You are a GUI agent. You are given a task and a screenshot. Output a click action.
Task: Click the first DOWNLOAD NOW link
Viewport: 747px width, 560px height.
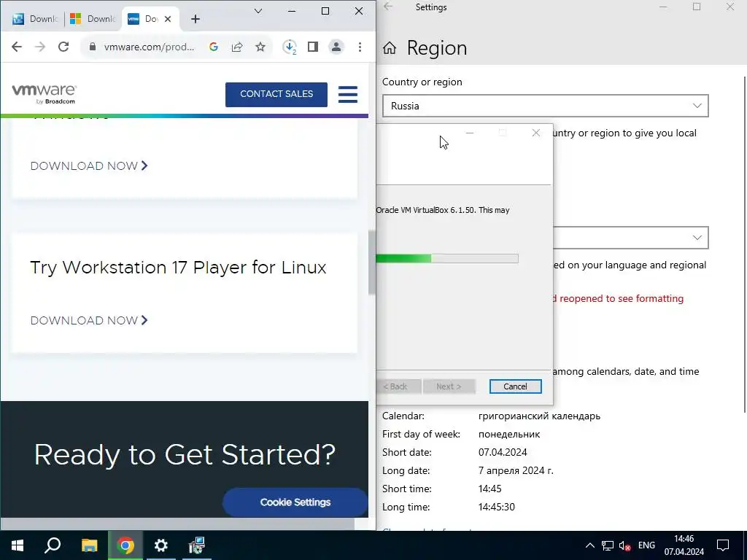[89, 166]
